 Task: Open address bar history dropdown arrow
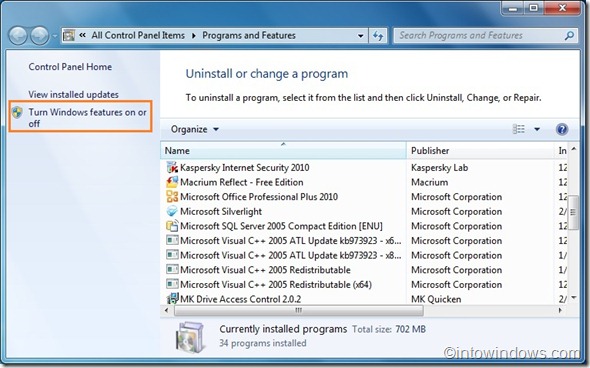click(x=360, y=36)
